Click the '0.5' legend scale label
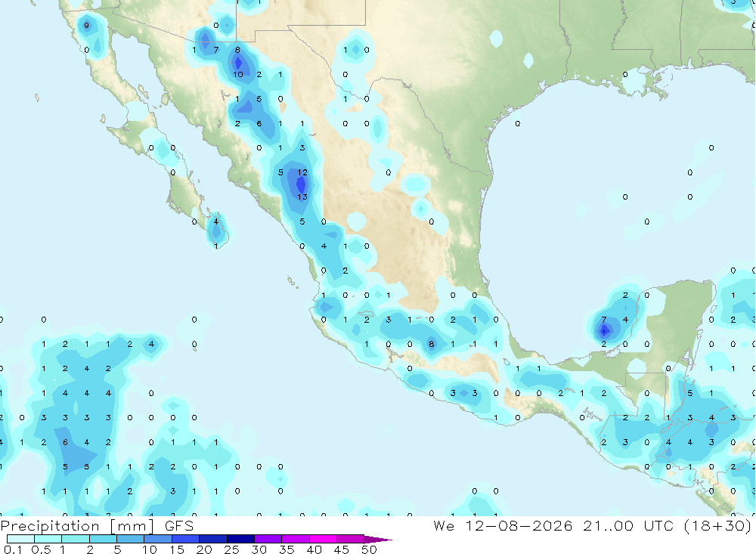756x554 pixels. click(41, 549)
